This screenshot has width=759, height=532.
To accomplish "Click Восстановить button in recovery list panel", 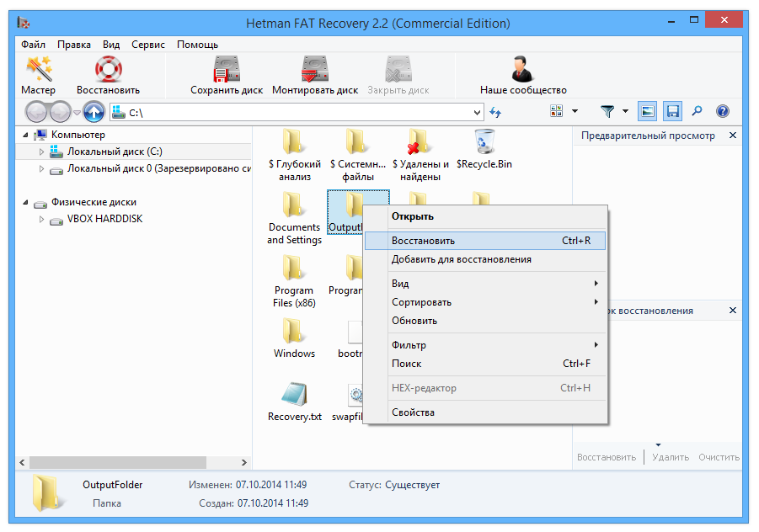I will coord(606,457).
